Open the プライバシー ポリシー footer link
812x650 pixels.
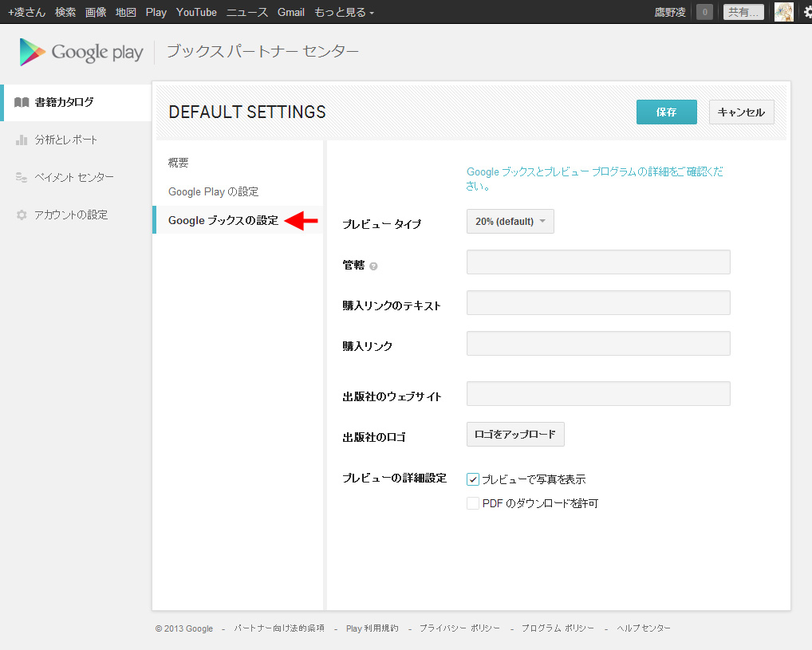[459, 628]
